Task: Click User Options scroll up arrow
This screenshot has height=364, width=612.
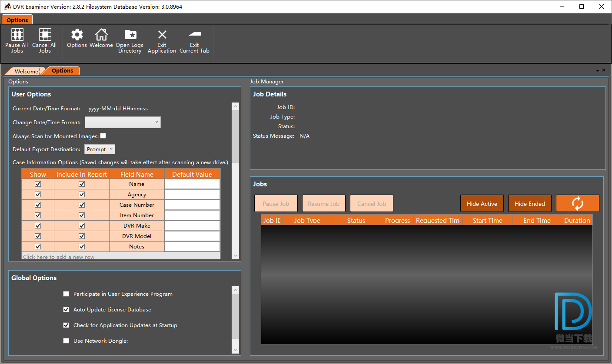Action: [236, 106]
